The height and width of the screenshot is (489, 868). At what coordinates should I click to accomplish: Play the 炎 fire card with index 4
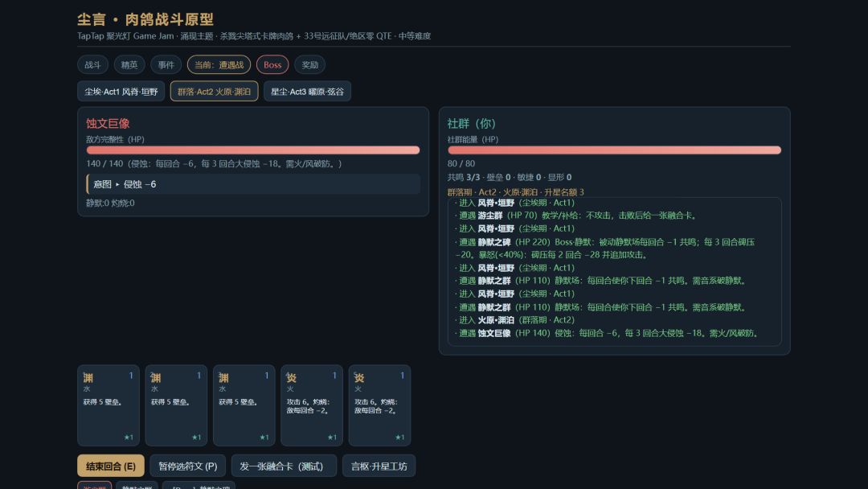(312, 405)
